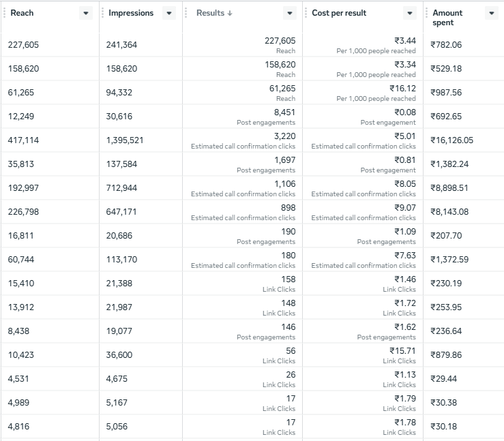Sort by the Reach column header
Viewport: 504px width, 441px height.
coord(22,13)
